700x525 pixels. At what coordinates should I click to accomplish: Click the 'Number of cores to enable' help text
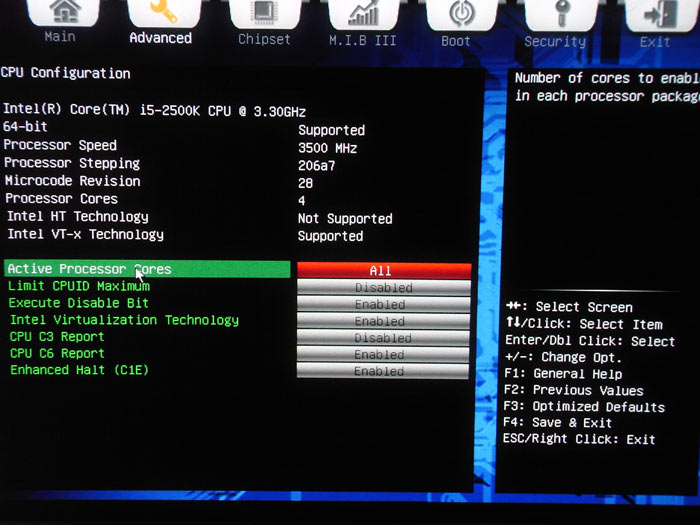pos(607,87)
